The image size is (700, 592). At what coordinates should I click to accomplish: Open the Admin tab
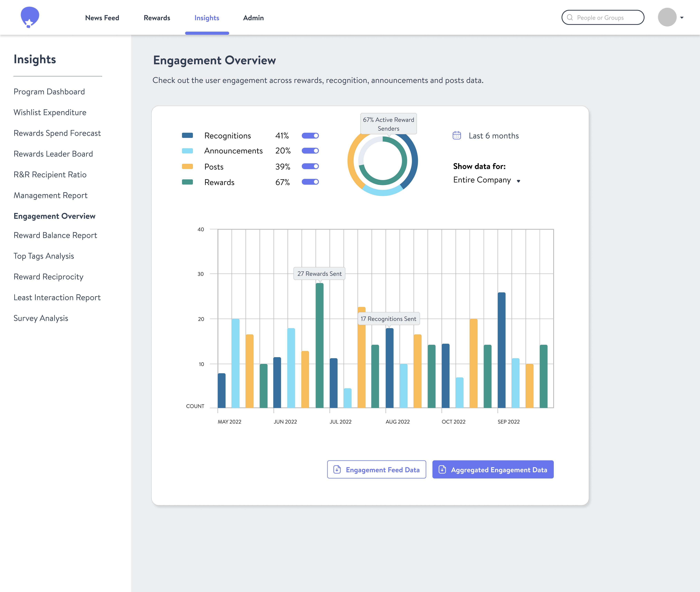(x=253, y=18)
